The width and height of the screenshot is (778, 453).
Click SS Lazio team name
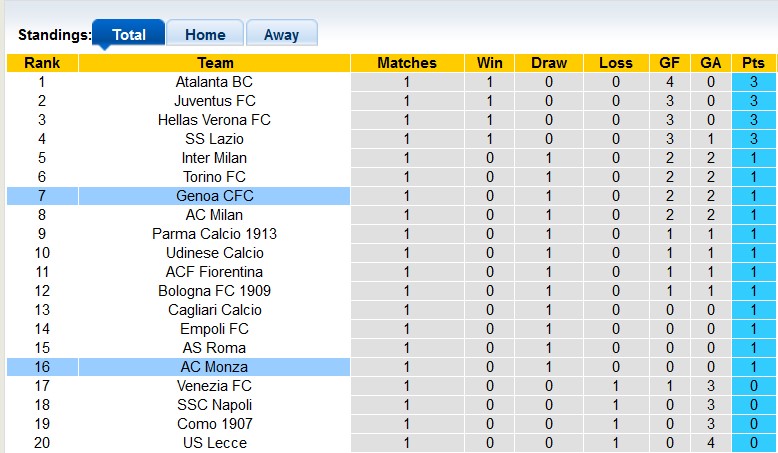(x=214, y=139)
